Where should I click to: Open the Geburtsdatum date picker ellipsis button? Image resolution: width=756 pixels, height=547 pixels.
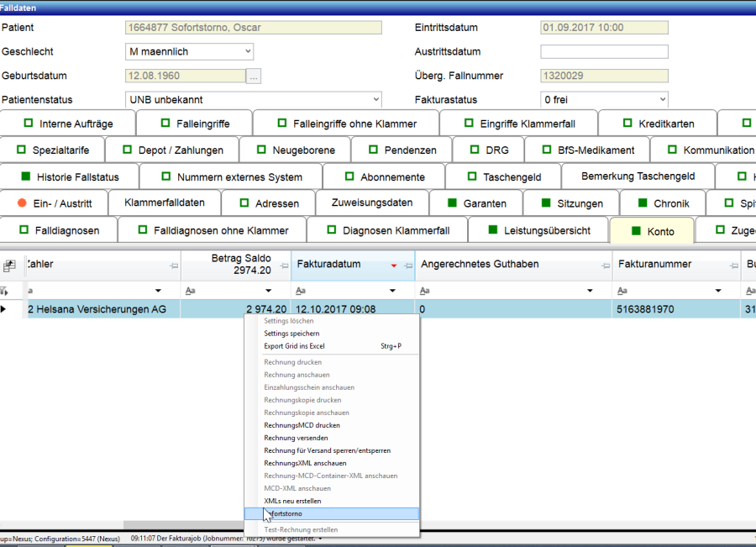click(254, 76)
